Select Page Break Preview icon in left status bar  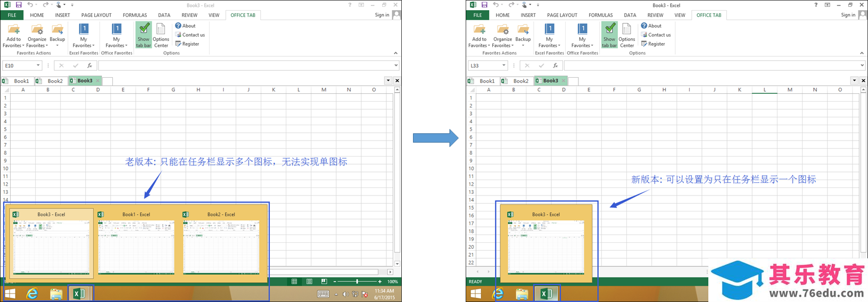coord(324,281)
